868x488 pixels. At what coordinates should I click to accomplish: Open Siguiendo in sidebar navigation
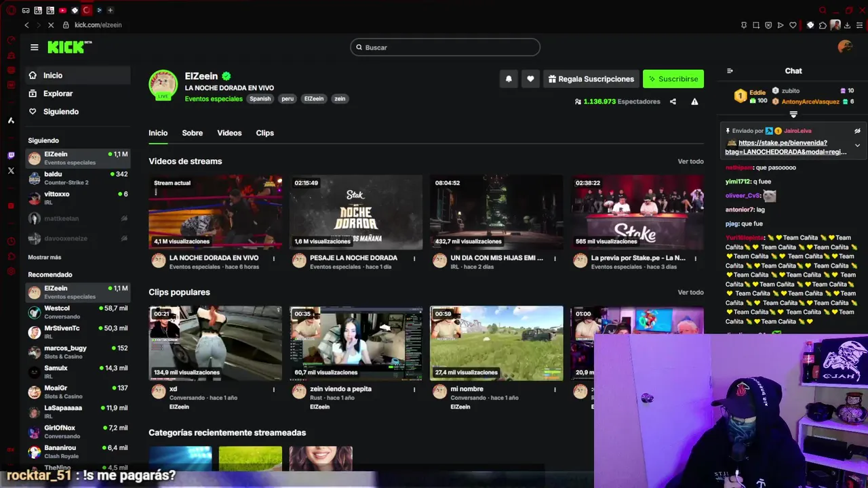[78, 111]
